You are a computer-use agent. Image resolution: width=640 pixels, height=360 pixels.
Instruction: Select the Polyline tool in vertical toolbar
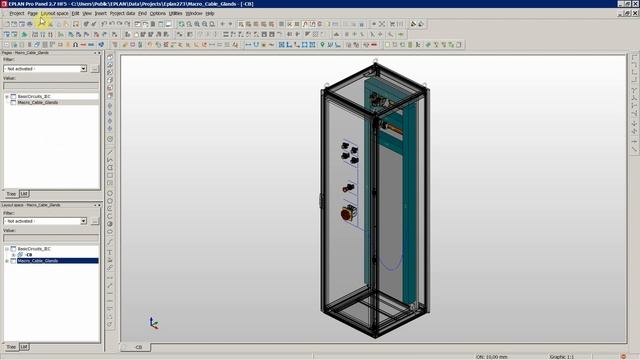click(110, 160)
